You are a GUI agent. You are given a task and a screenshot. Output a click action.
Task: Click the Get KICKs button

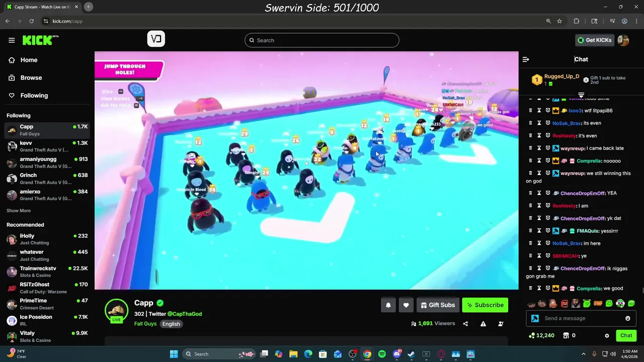[x=594, y=40]
